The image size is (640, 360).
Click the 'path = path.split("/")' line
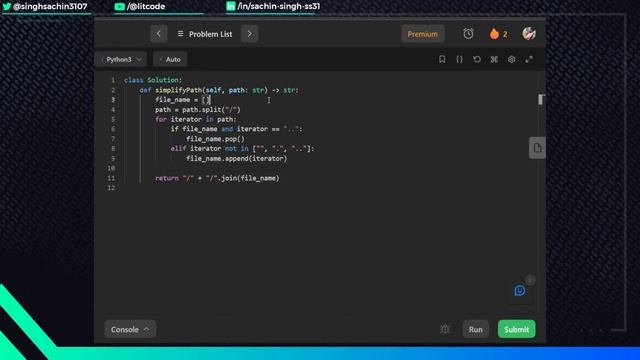(x=198, y=109)
